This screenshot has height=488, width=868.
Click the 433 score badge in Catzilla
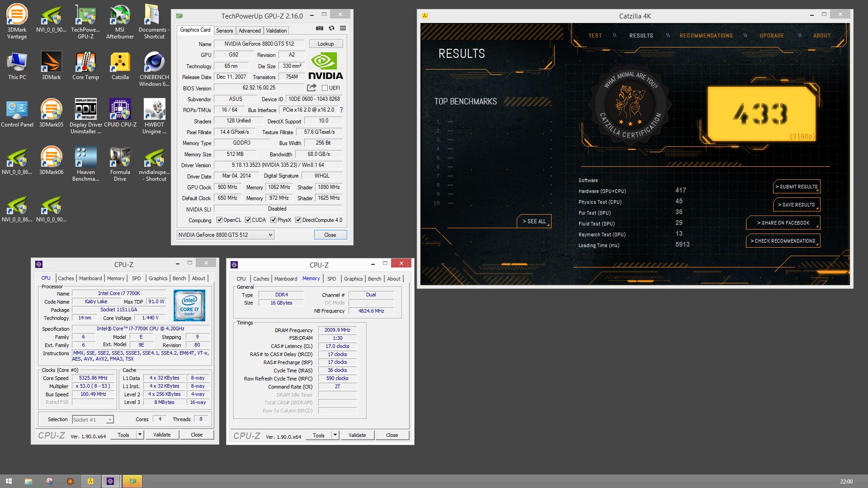click(x=761, y=113)
